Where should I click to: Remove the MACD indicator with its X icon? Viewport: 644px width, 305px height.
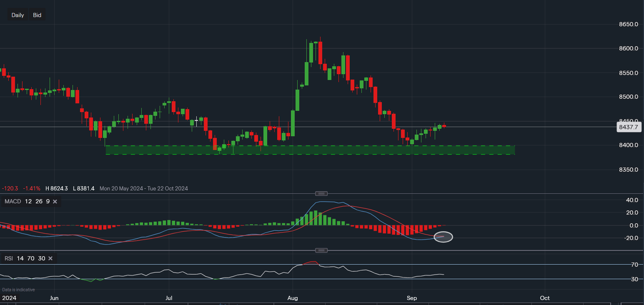pos(55,202)
